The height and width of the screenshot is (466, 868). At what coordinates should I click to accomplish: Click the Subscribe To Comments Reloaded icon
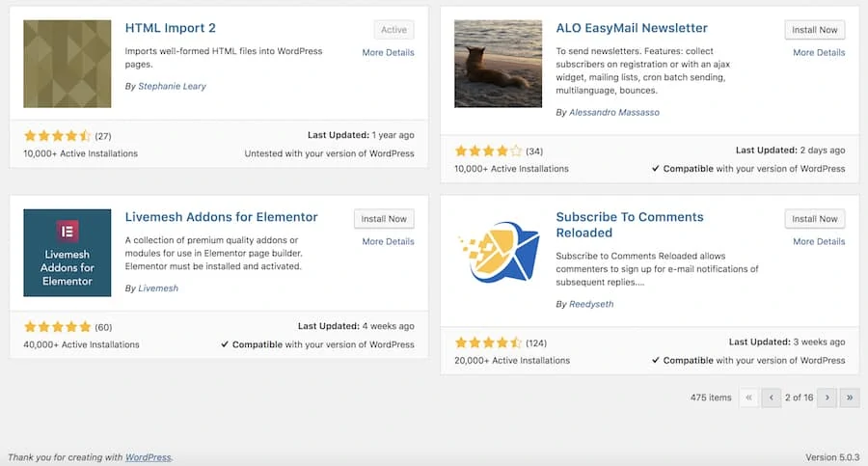(x=498, y=253)
